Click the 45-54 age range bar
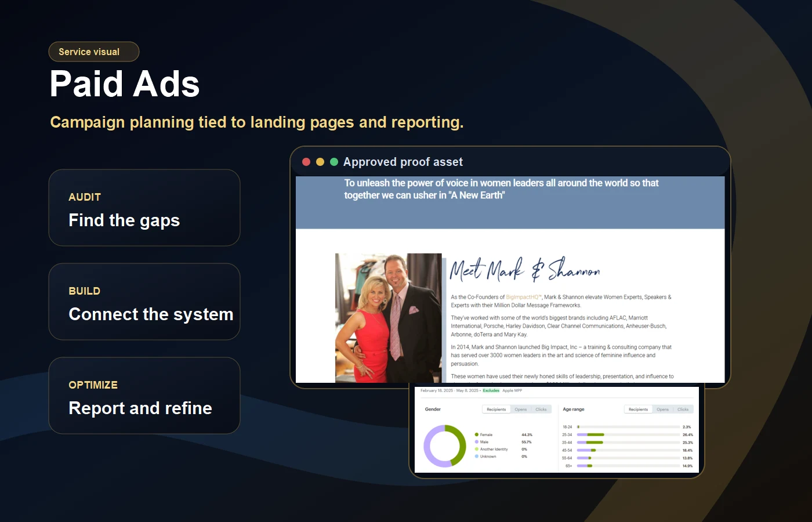Screen dimensions: 812x522 pyautogui.click(x=628, y=450)
